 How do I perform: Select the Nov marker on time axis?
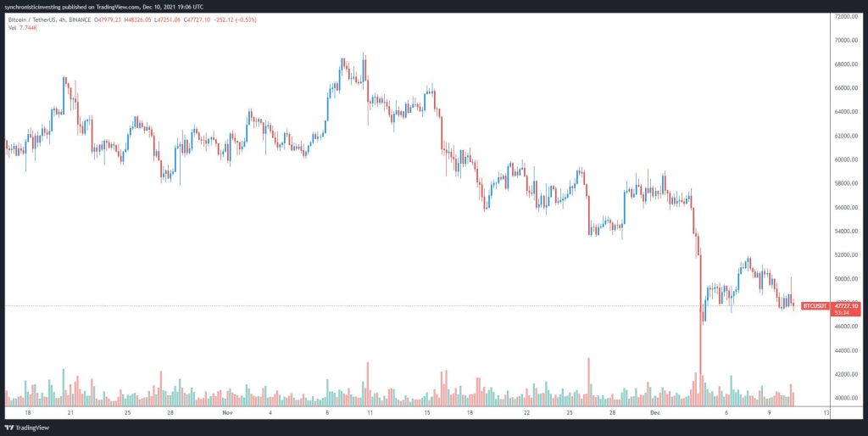226,413
